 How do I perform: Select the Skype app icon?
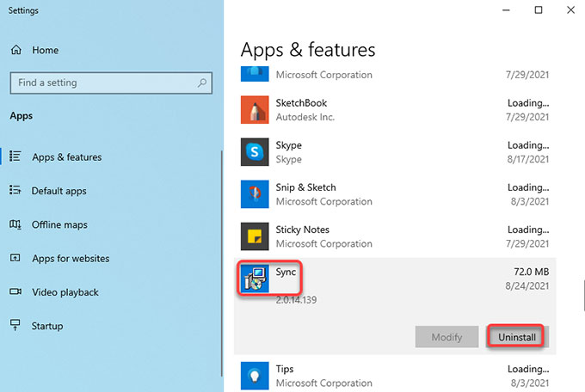(x=255, y=152)
